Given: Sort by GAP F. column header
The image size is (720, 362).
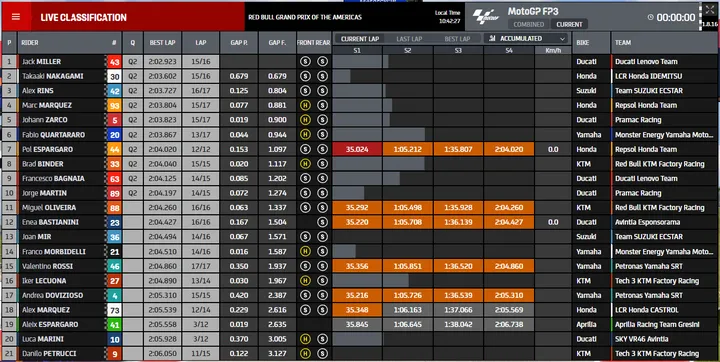Looking at the screenshot, I should (x=277, y=42).
